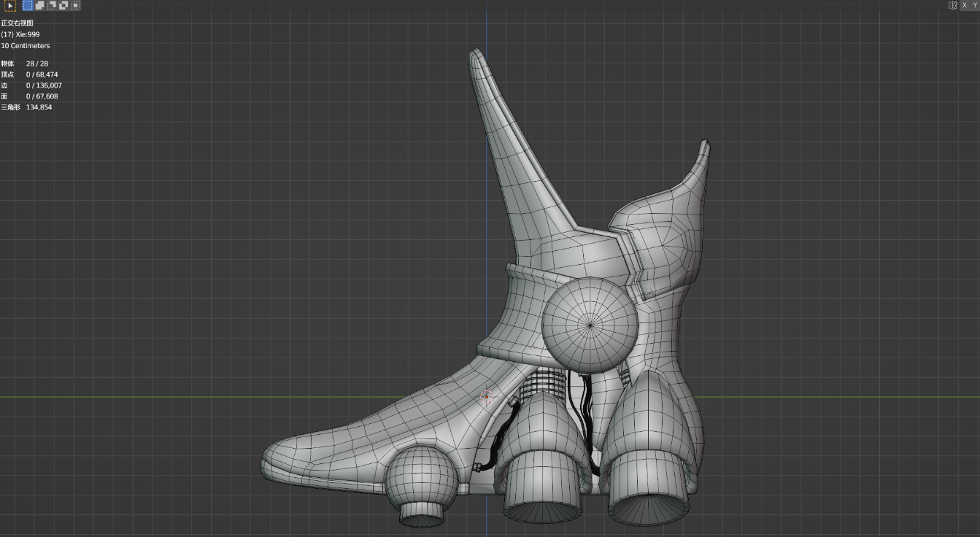
Task: Click the "134,854" triangles count
Action: (x=39, y=107)
